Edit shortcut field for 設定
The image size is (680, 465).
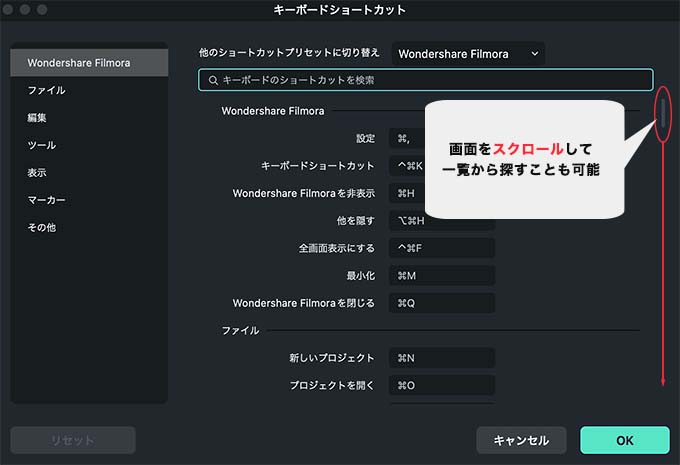point(407,138)
